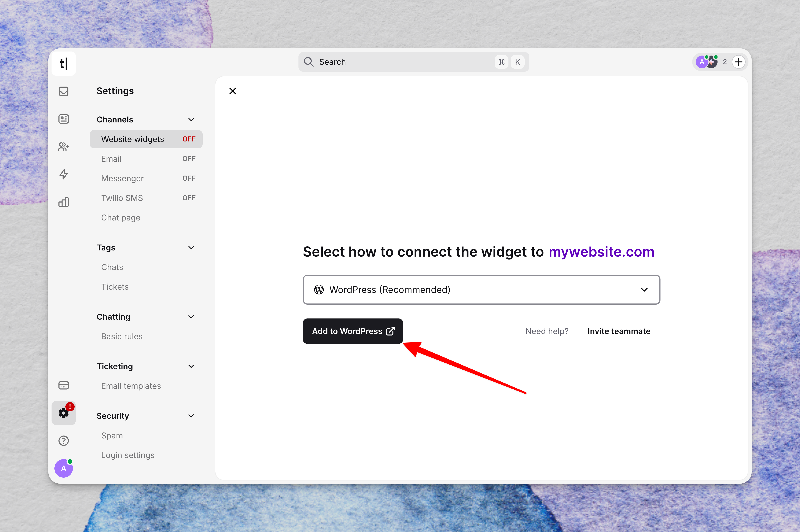Open Chat page settings
Screen dimensions: 800x532
tap(146, 218)
